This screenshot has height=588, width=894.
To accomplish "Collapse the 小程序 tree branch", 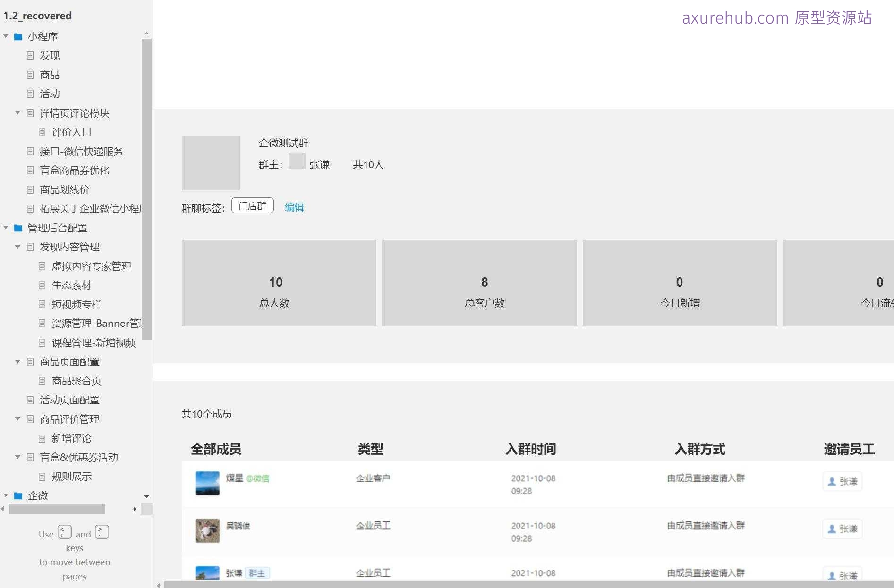I will [x=6, y=36].
